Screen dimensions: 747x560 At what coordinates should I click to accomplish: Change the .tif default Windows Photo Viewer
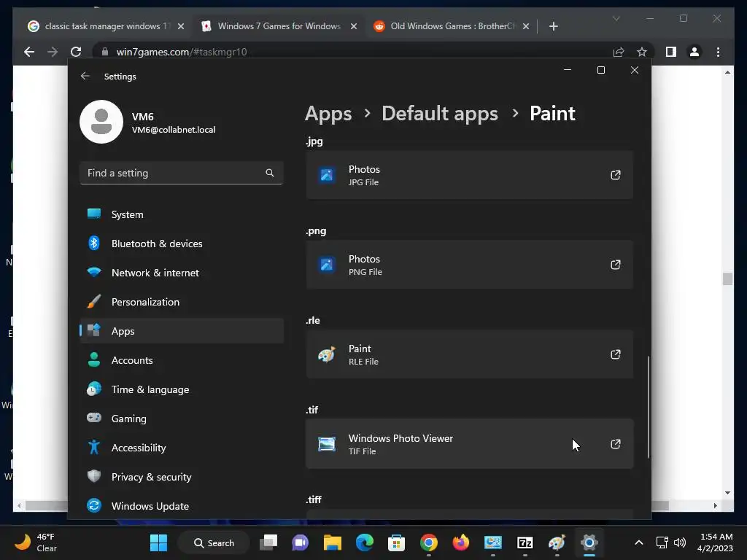pos(470,444)
